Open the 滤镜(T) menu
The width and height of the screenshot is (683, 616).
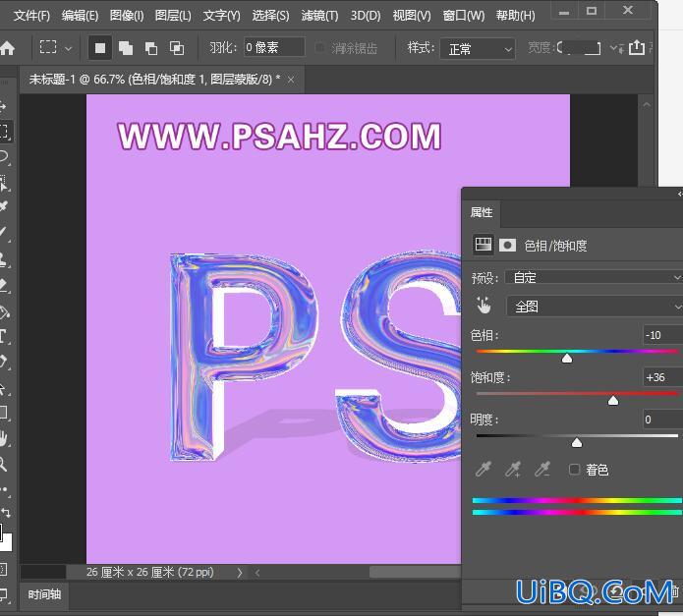[319, 16]
